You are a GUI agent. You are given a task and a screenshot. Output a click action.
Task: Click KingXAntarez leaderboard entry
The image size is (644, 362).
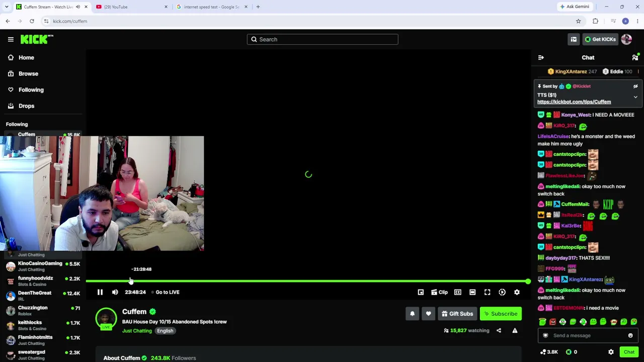572,72
